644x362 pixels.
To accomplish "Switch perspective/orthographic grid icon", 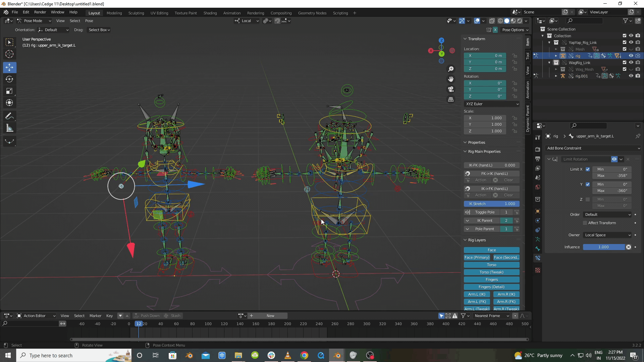I will coord(451,100).
